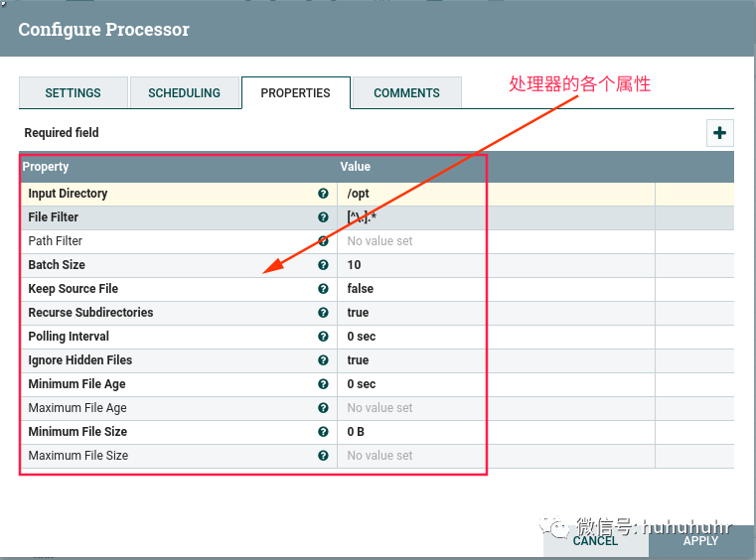Change Keep Source File value false
Screen dimensions: 756x560
pyautogui.click(x=496, y=289)
